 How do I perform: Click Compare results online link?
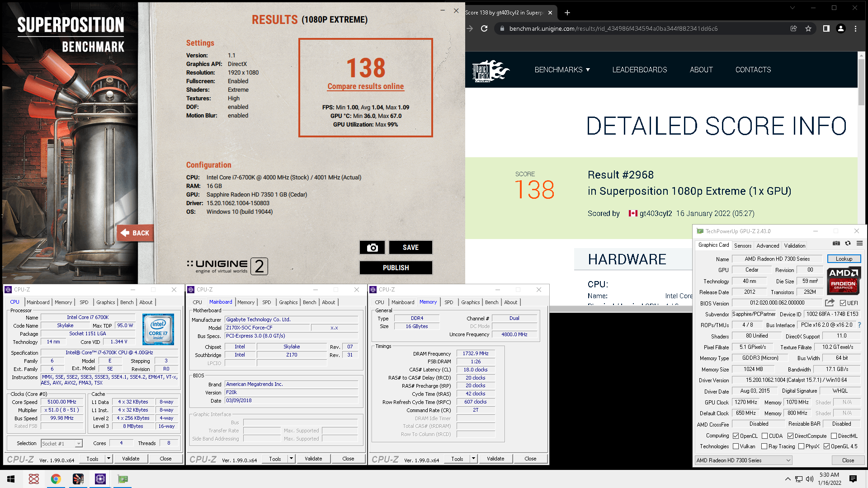(x=365, y=86)
